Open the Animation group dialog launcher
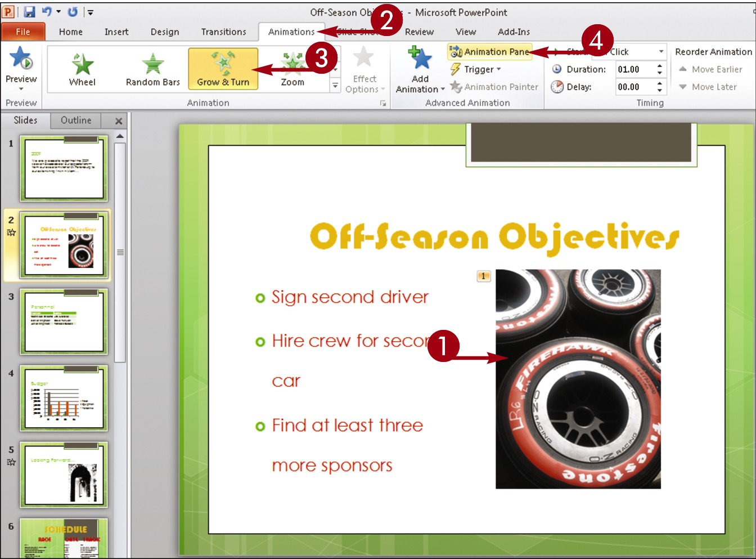 [x=383, y=104]
